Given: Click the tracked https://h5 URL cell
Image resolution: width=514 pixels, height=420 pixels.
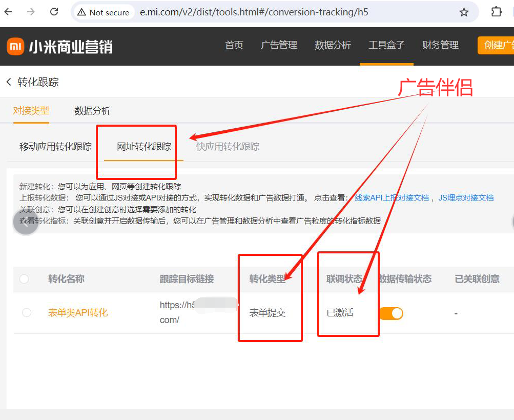Looking at the screenshot, I should point(198,312).
